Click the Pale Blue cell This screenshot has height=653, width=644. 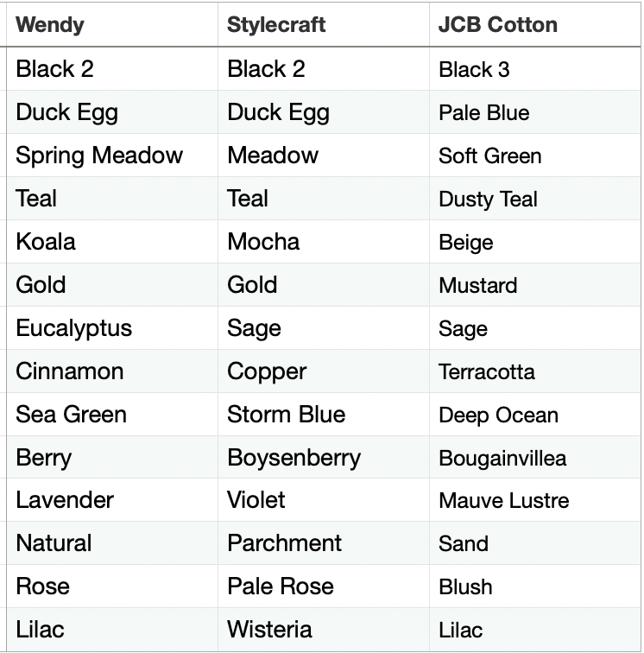535,112
